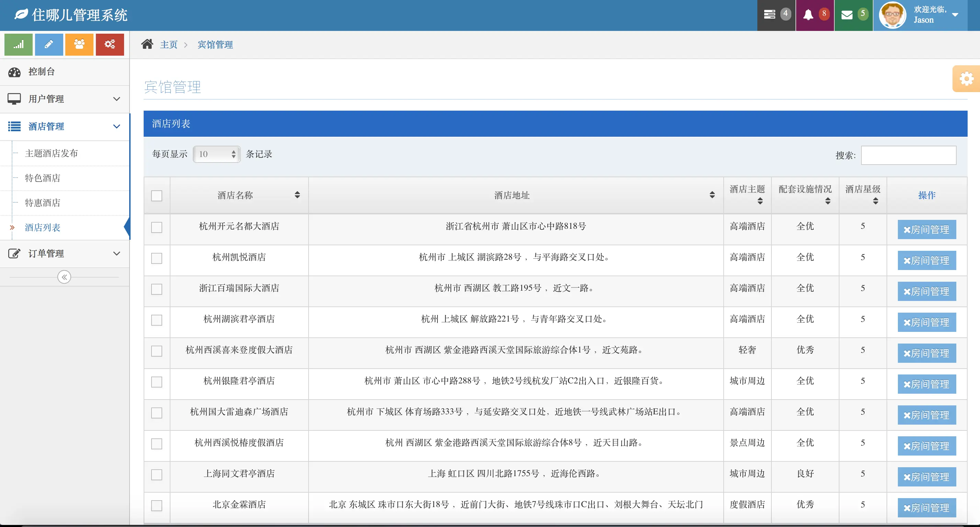This screenshot has height=527, width=980.
Task: Select the checkbox for 上海同文君亭酒店
Action: [x=157, y=474]
